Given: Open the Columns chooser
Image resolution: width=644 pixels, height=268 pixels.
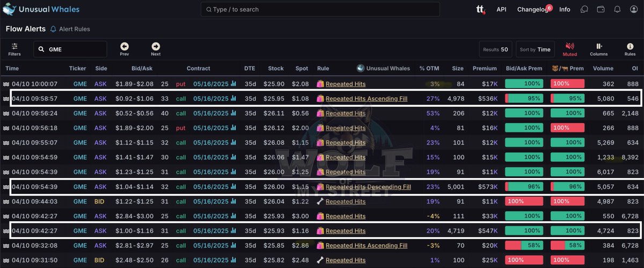Looking at the screenshot, I should pos(599,49).
